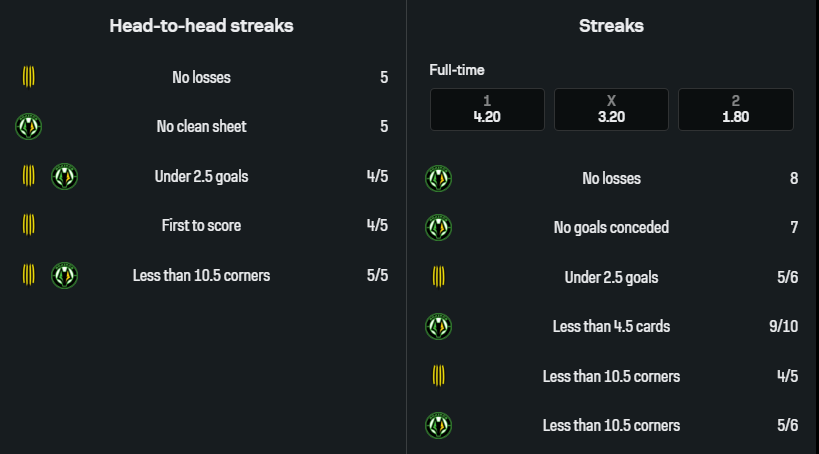Select home win odds 4.20
This screenshot has height=454, width=819.
click(x=487, y=109)
